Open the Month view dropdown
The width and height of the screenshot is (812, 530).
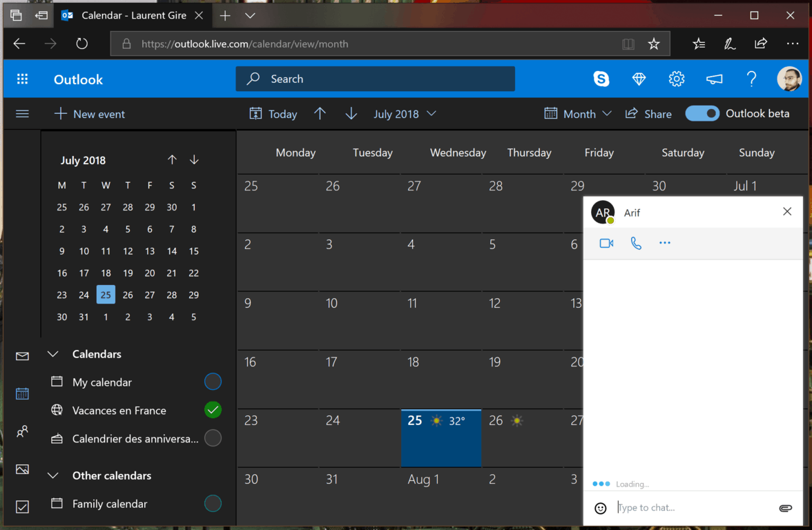(x=578, y=114)
